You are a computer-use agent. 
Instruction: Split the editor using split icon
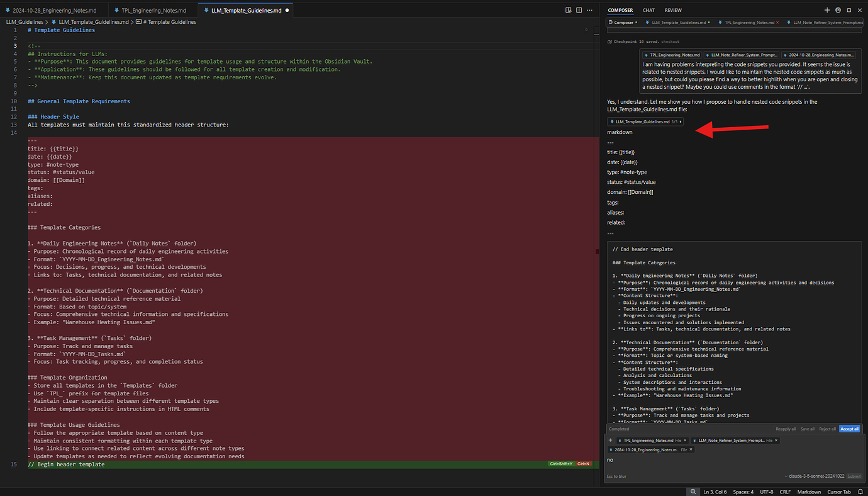[578, 9]
